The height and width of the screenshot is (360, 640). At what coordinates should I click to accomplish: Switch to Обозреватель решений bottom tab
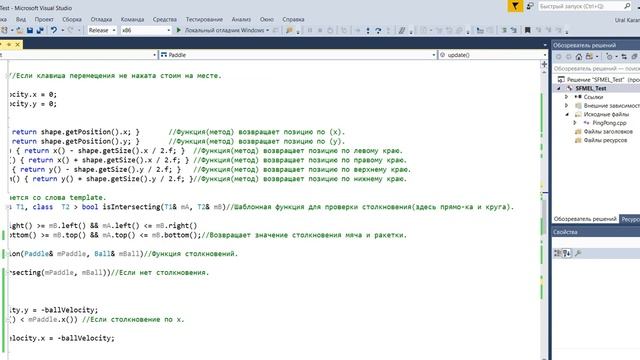pos(585,219)
